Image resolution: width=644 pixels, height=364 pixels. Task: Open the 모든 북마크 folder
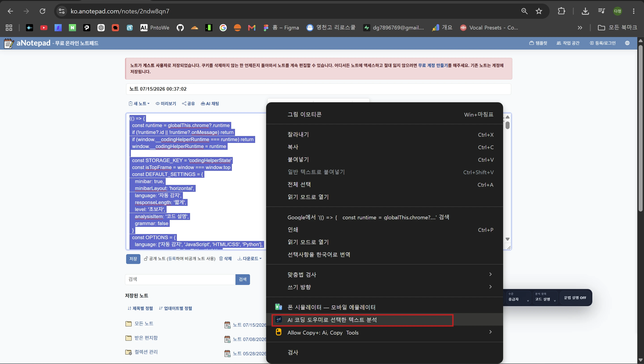(x=617, y=27)
